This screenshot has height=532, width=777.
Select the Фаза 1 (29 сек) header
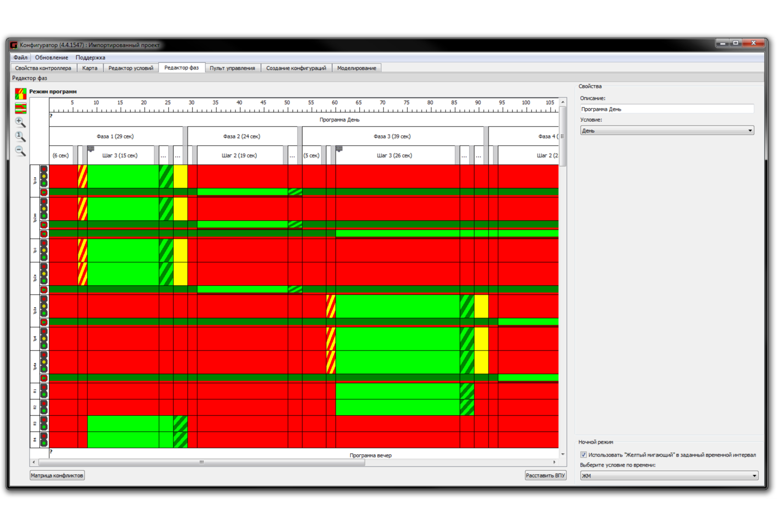(116, 136)
